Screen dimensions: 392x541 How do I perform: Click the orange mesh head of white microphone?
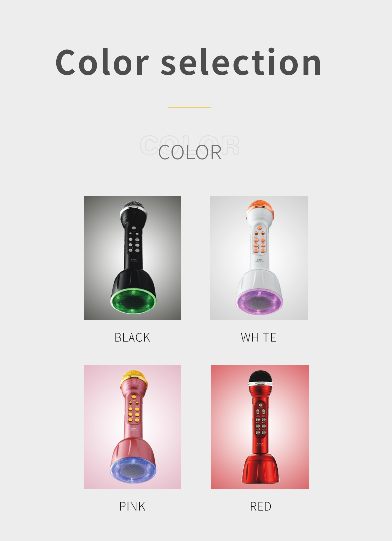(x=260, y=206)
